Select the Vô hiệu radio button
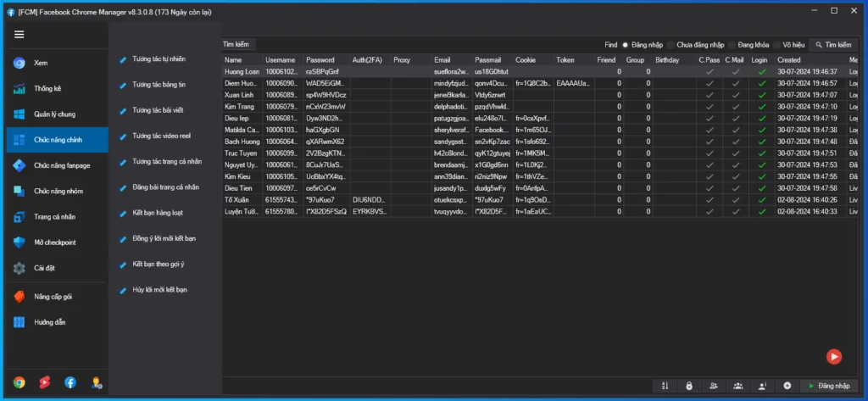Image resolution: width=868 pixels, height=401 pixels. (776, 45)
